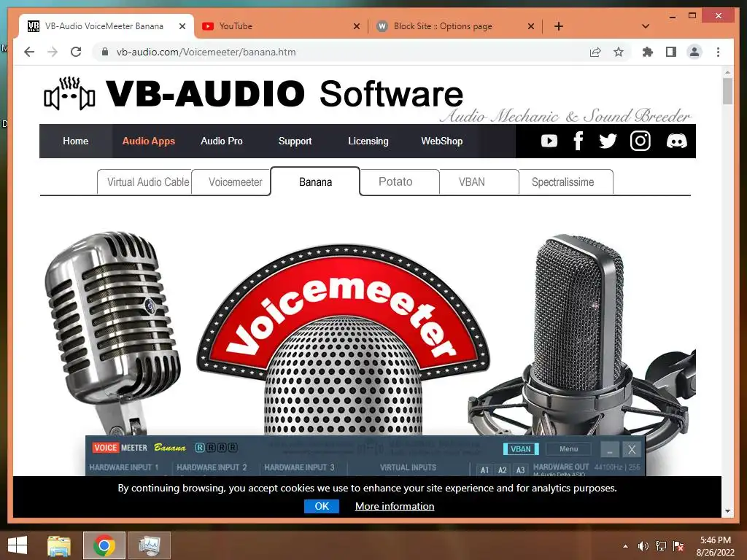Share this page icon in address bar

tap(595, 52)
